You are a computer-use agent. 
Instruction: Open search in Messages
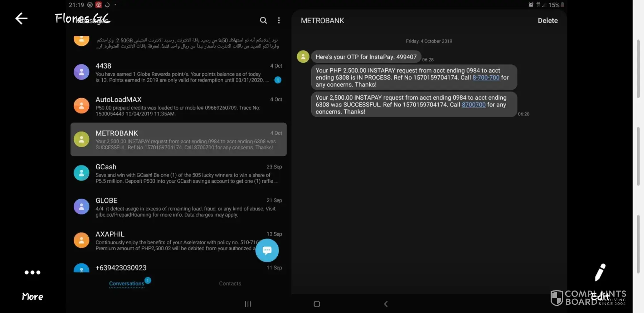click(x=263, y=20)
